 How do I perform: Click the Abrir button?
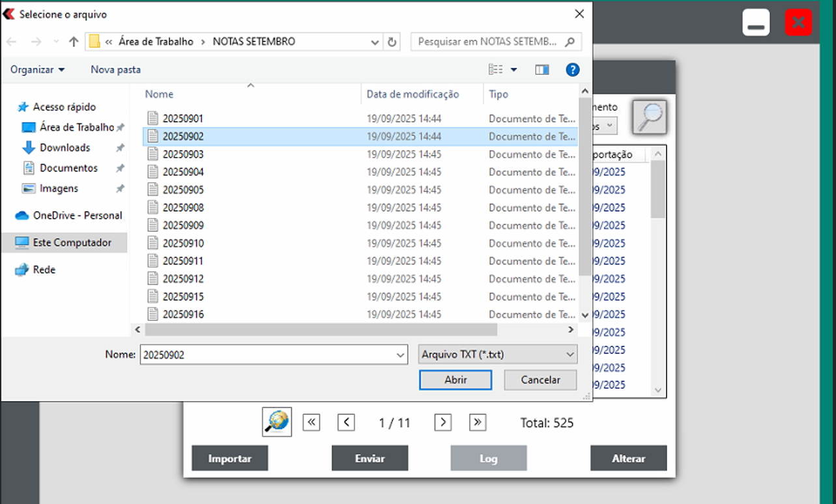pyautogui.click(x=455, y=380)
